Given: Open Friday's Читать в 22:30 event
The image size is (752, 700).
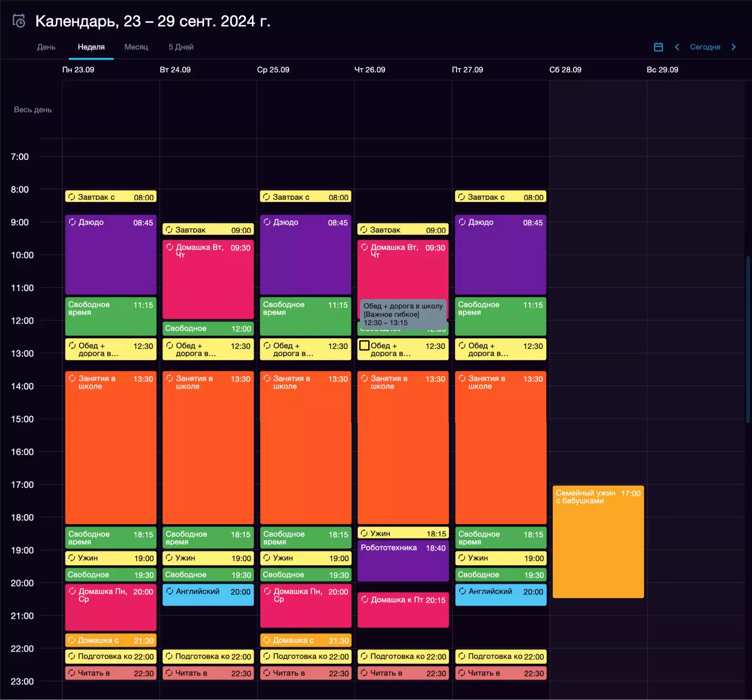Looking at the screenshot, I should 501,673.
